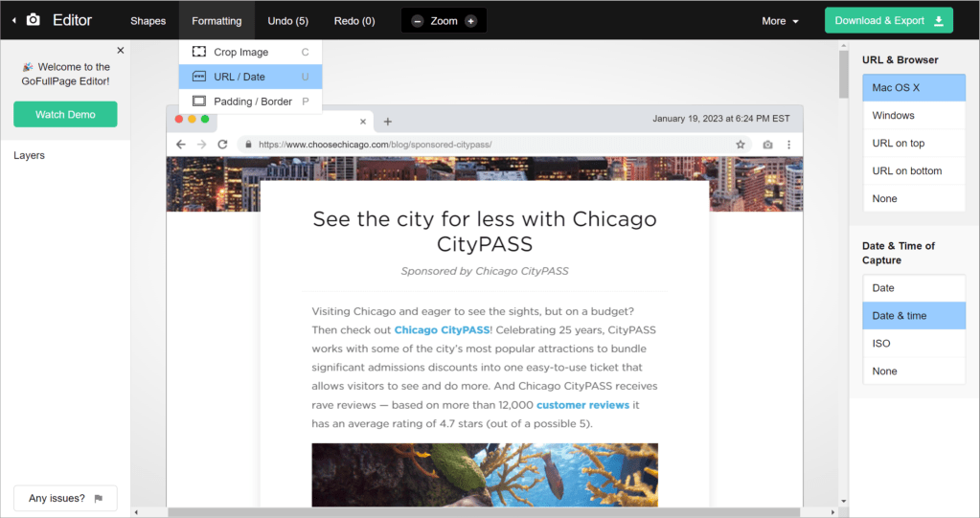Collapse the Formatting dropdown menu
The height and width of the screenshot is (518, 980).
pos(217,21)
